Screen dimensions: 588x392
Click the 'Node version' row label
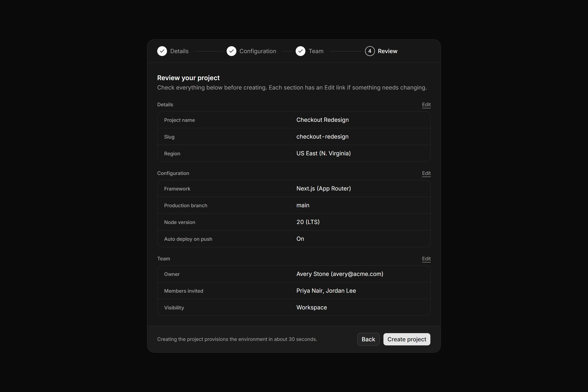tap(179, 223)
